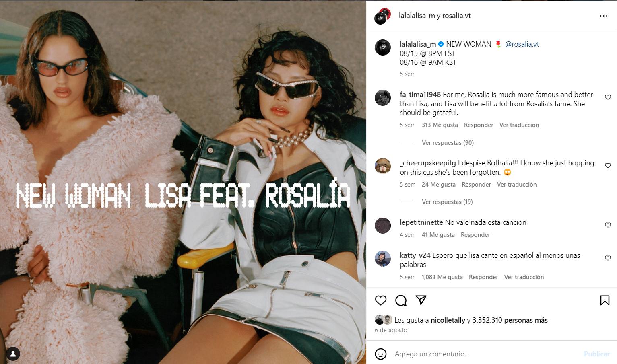Reply to the _cheerupxkeepitg comment
This screenshot has width=617, height=364.
(x=476, y=184)
